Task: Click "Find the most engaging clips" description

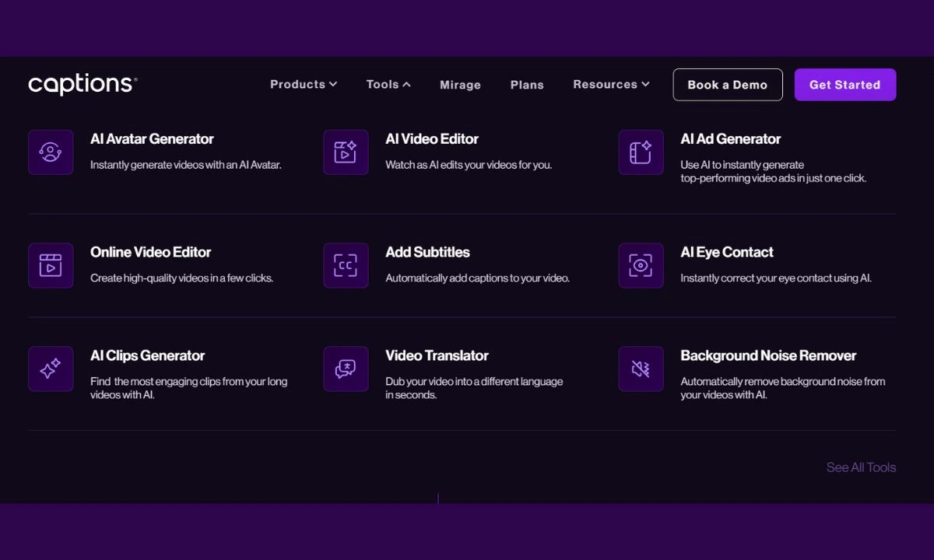Action: [189, 388]
